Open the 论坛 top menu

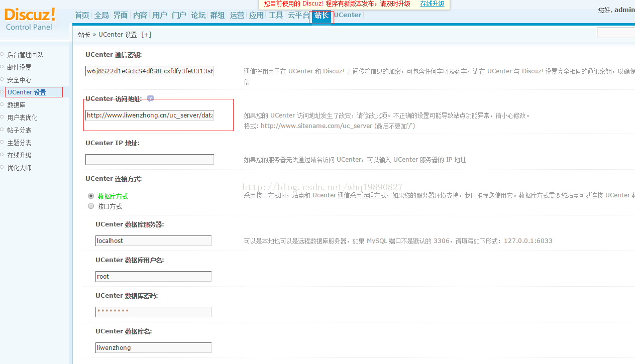click(198, 15)
